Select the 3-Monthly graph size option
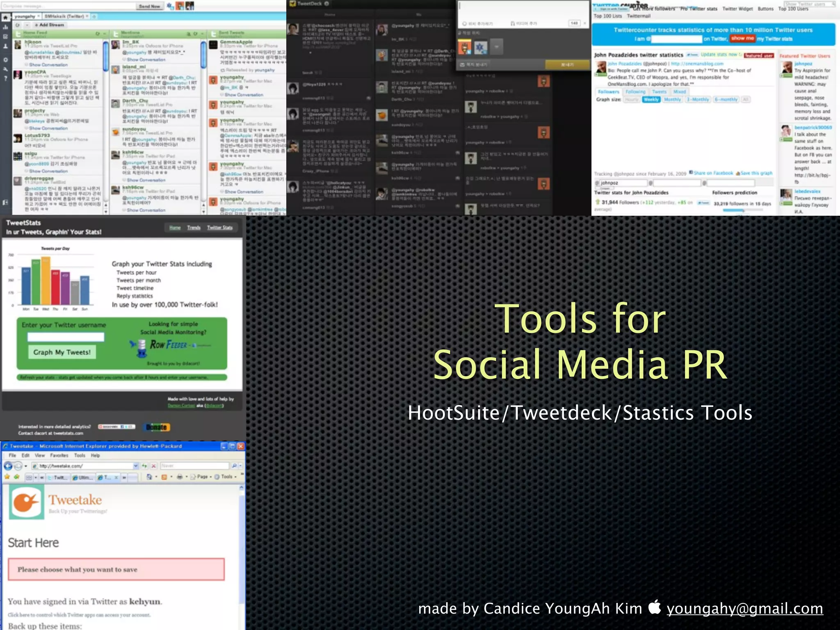 pyautogui.click(x=698, y=100)
